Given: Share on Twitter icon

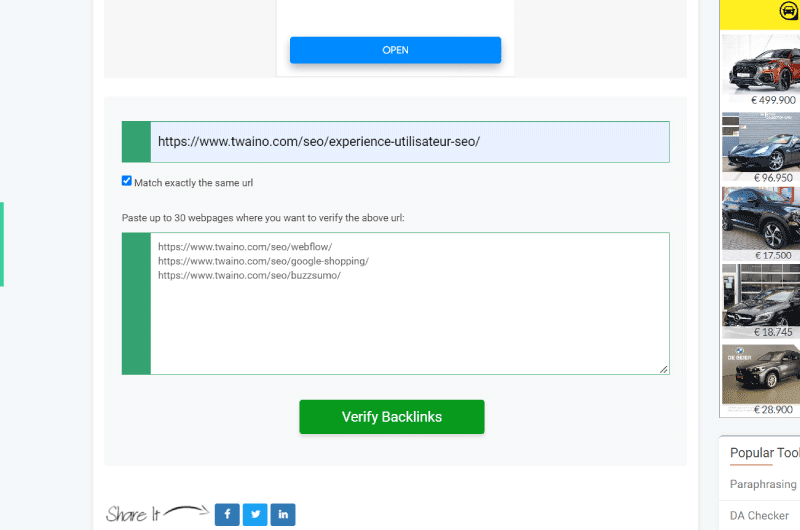Looking at the screenshot, I should point(255,514).
